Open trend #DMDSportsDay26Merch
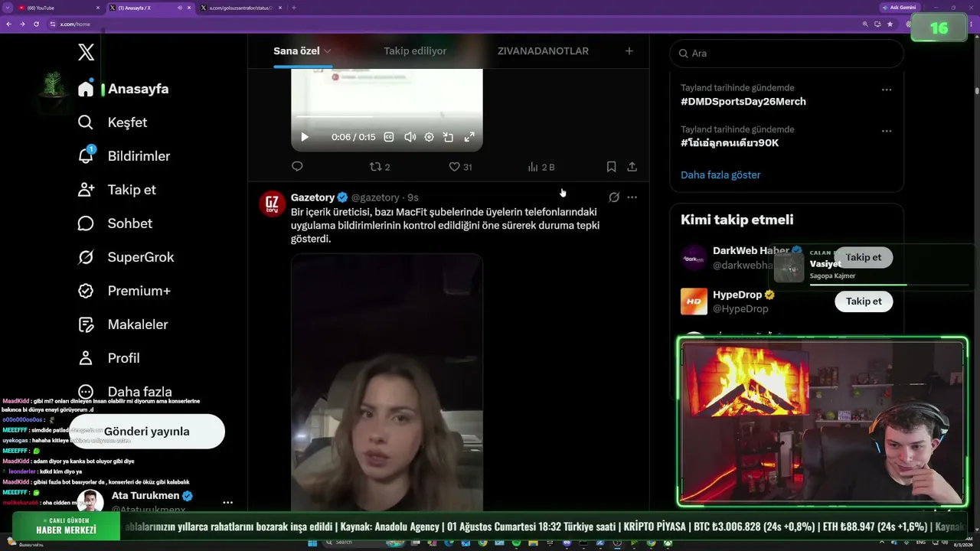This screenshot has height=551, width=980. click(x=743, y=101)
